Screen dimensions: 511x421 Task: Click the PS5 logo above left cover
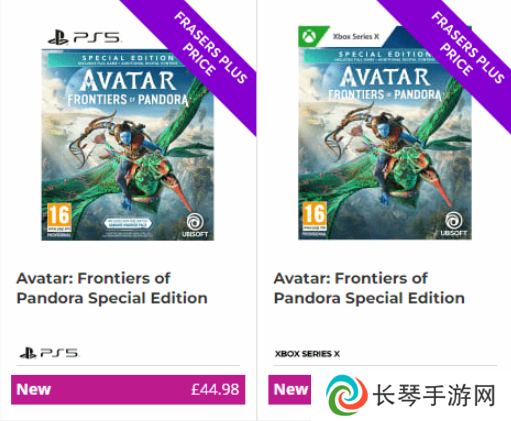point(84,38)
